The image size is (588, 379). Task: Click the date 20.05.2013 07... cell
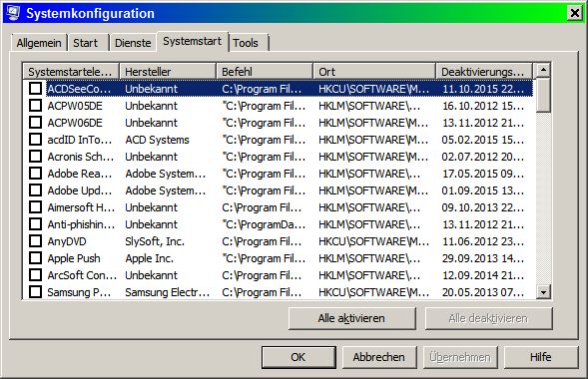pyautogui.click(x=483, y=292)
